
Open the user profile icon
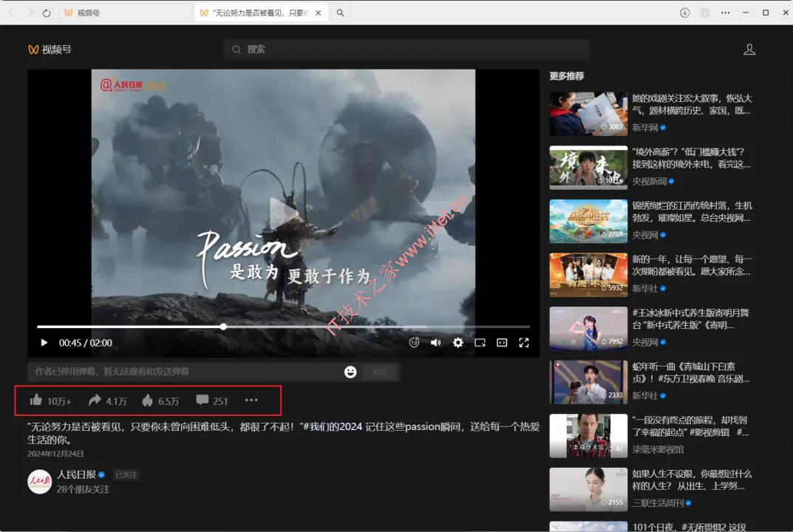[749, 49]
